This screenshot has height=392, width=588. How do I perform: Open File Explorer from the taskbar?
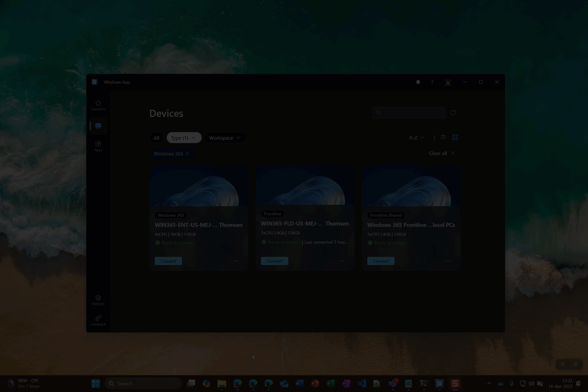tap(222, 384)
